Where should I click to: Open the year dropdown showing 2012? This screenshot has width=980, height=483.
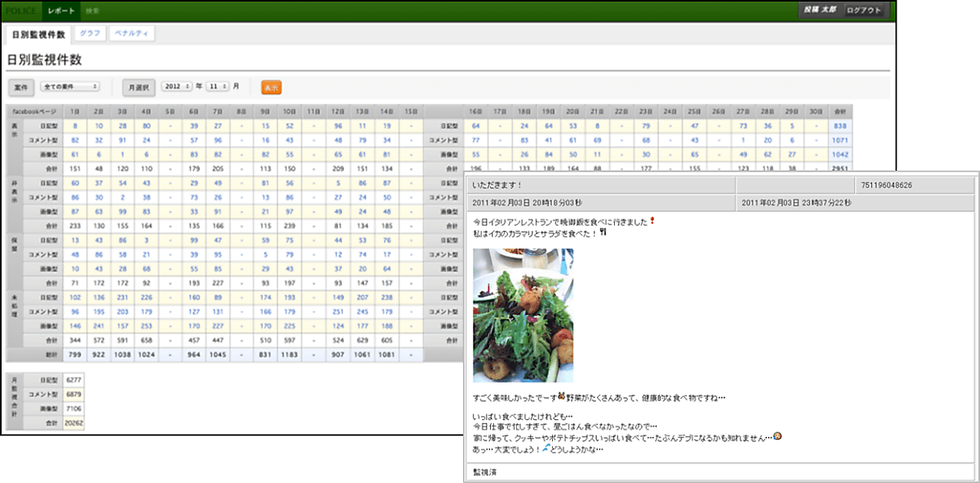pyautogui.click(x=176, y=86)
